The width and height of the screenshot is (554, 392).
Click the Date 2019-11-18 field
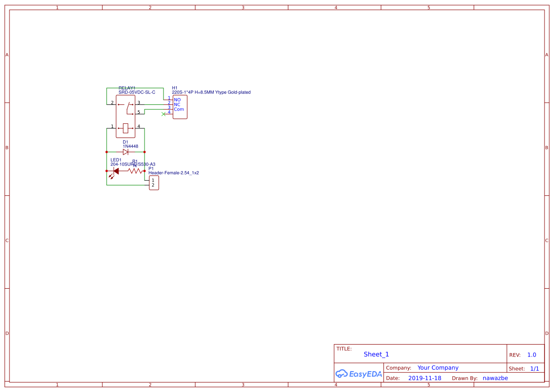coord(425,378)
